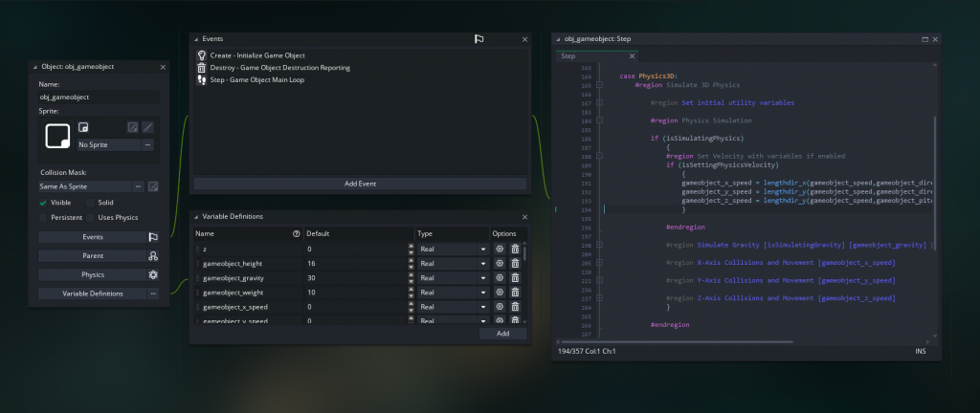
Task: Open options gear for variable z
Action: [500, 249]
